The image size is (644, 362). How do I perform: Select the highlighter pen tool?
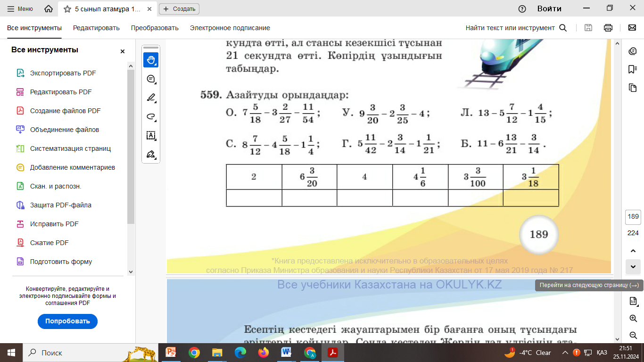151,98
